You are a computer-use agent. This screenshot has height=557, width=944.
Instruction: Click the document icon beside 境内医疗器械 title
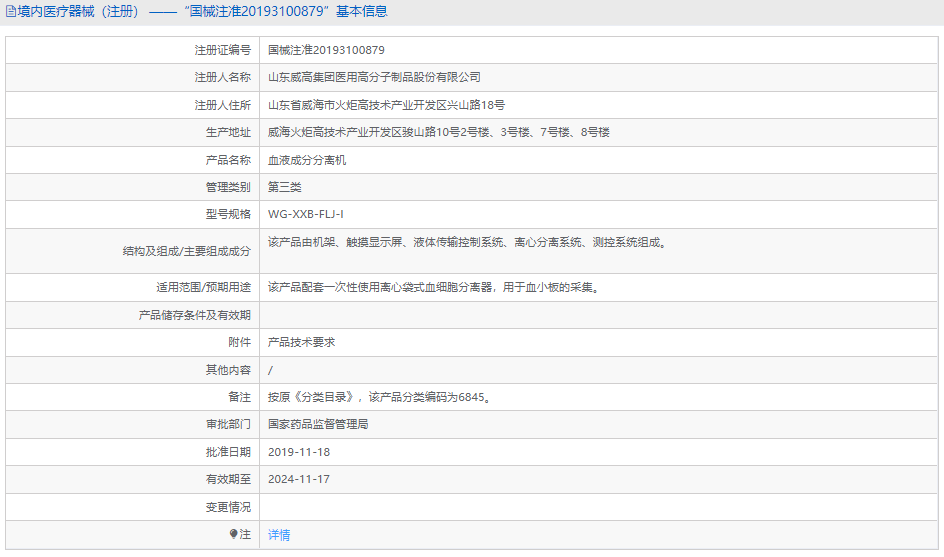pyautogui.click(x=11, y=11)
